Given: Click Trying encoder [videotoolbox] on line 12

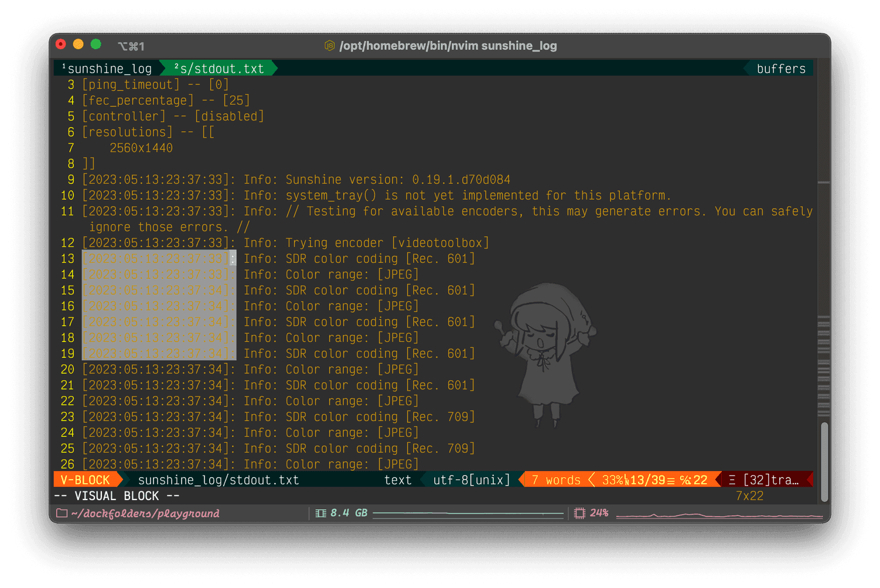Looking at the screenshot, I should [x=387, y=243].
